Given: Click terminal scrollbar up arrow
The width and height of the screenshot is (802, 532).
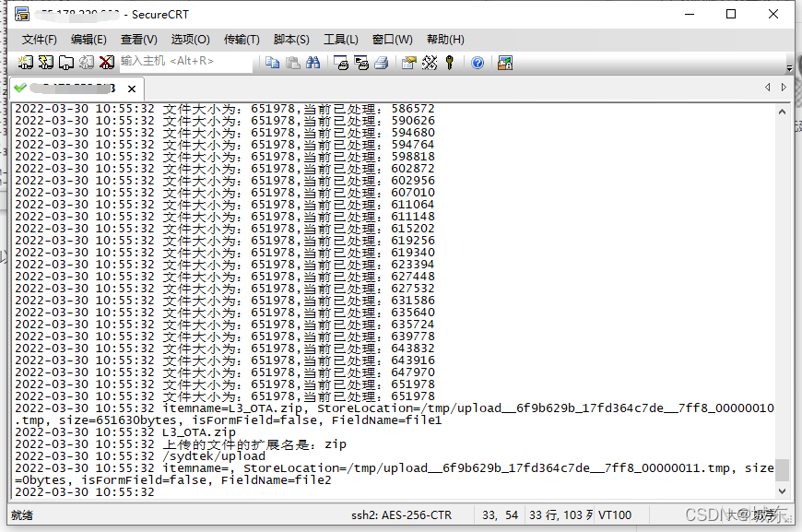Looking at the screenshot, I should point(782,112).
